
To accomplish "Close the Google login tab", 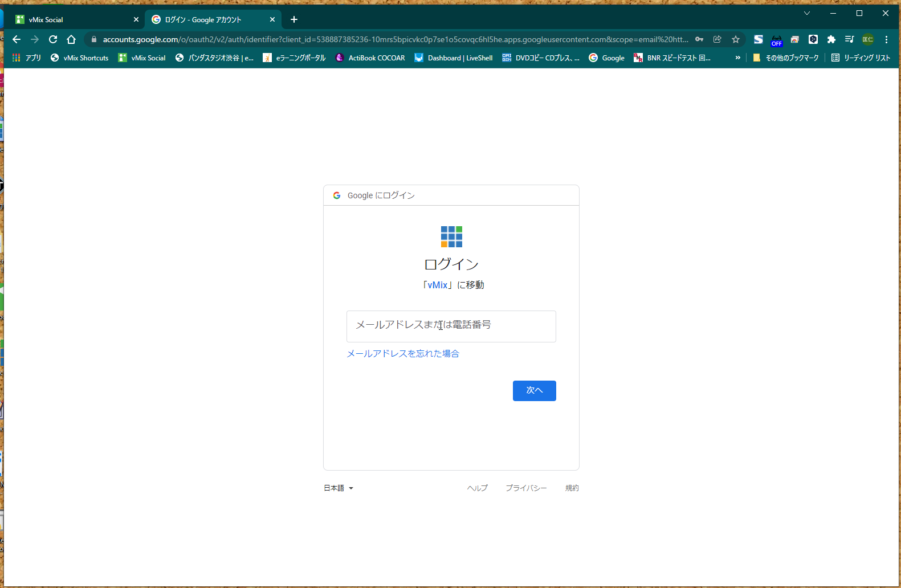I will [272, 19].
